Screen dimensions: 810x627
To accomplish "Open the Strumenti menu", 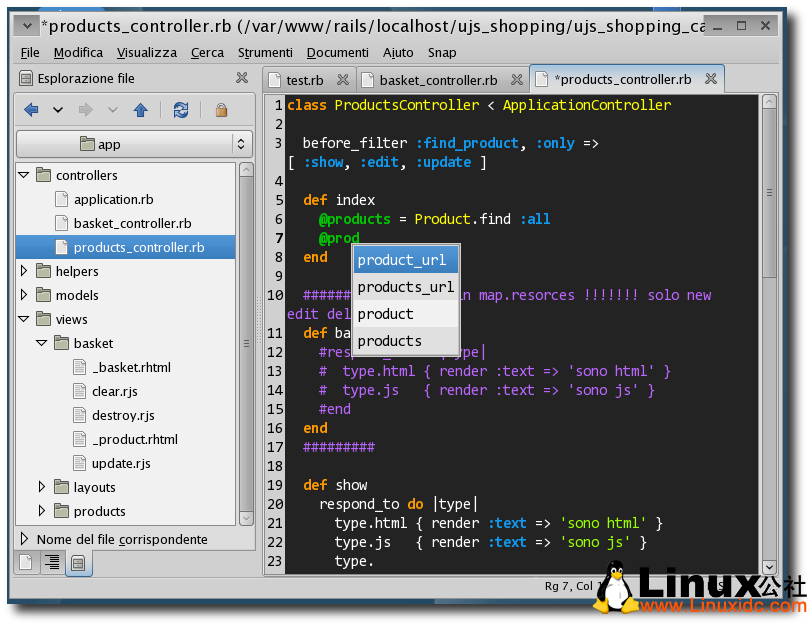I will (x=265, y=52).
